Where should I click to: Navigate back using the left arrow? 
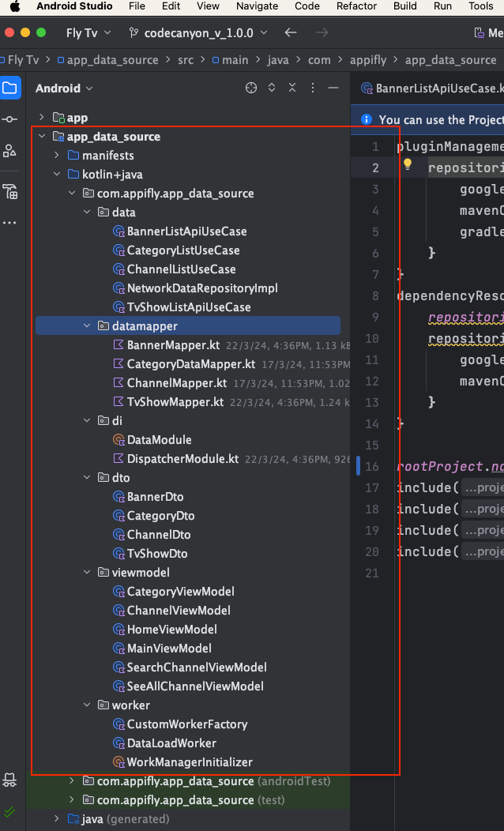point(291,33)
